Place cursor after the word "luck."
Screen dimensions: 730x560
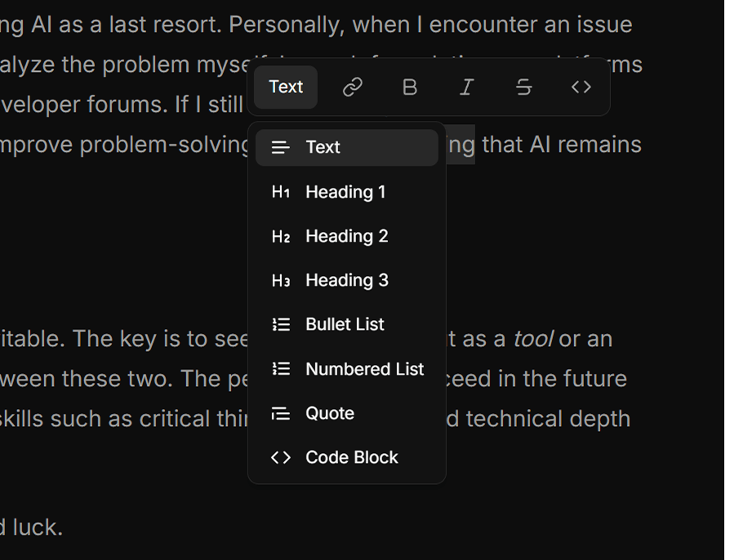[64, 527]
